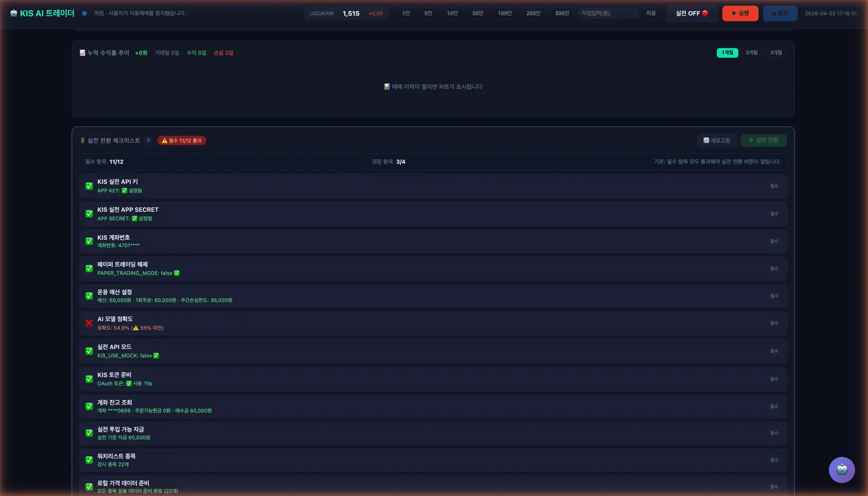Click the small check mark after APP SECRET:
The width and height of the screenshot is (868, 496).
click(135, 218)
